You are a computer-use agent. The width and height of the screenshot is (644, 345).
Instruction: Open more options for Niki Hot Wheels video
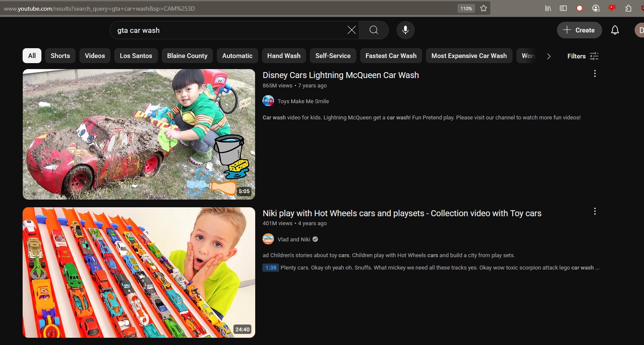coord(595,212)
